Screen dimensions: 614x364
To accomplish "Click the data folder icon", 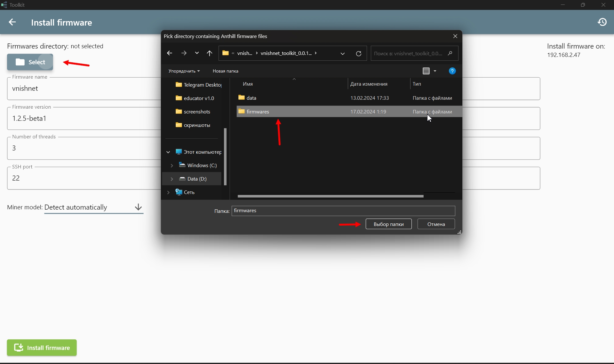I will click(242, 97).
